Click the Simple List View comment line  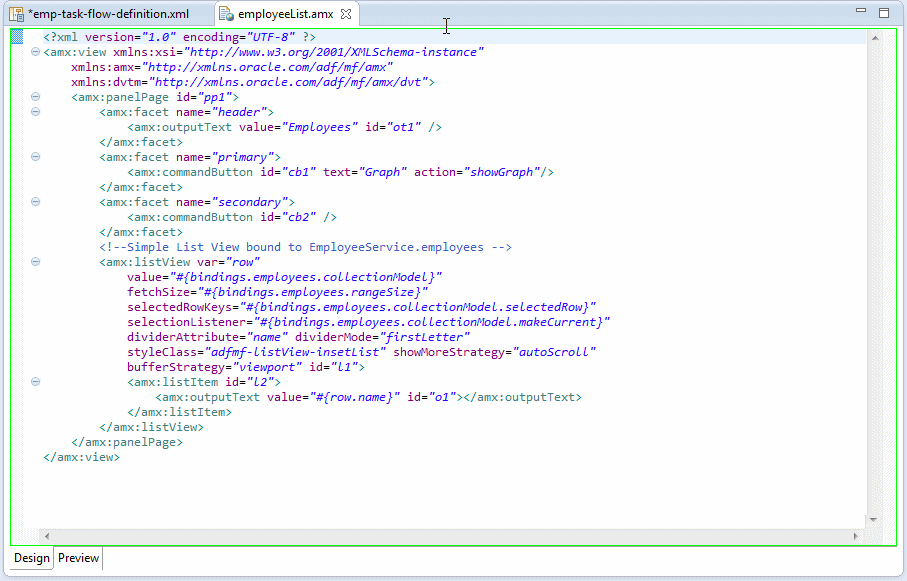305,247
